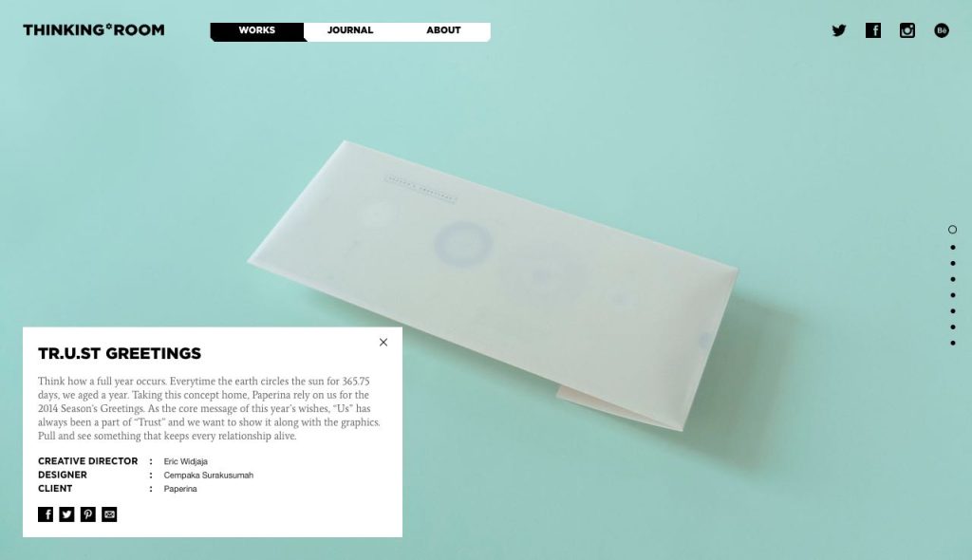Select the first slide indicator dot
972x560 pixels.
[952, 230]
